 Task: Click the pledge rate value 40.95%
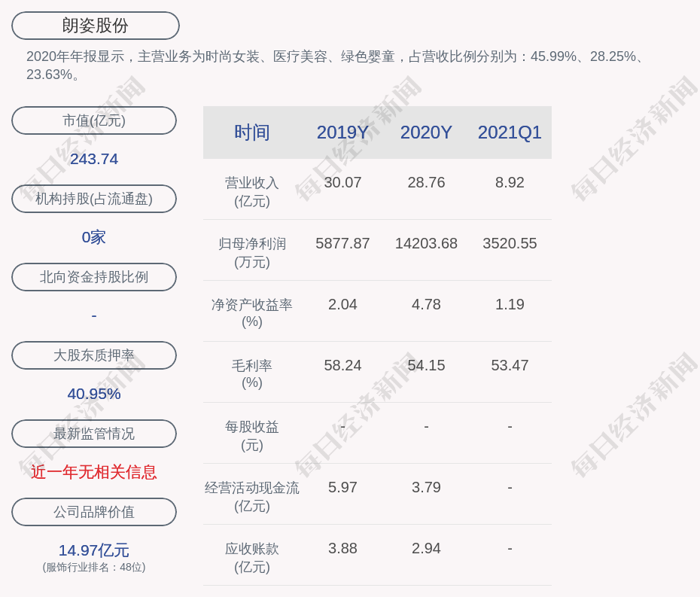(94, 394)
